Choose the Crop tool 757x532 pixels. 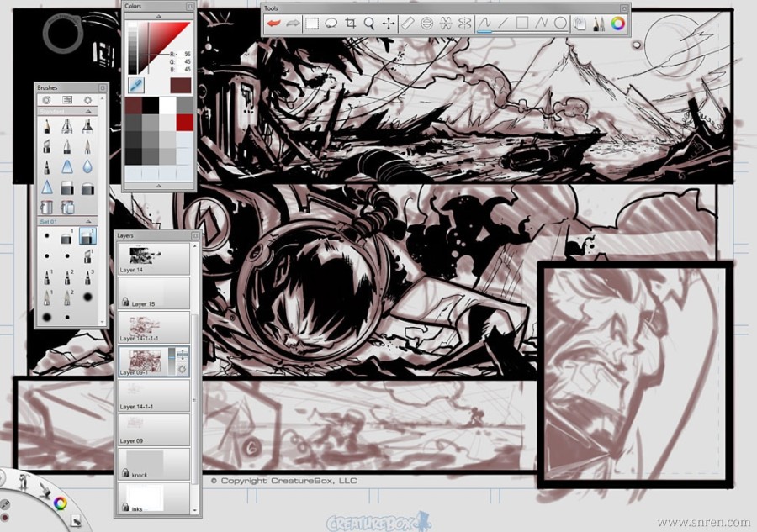click(x=351, y=24)
